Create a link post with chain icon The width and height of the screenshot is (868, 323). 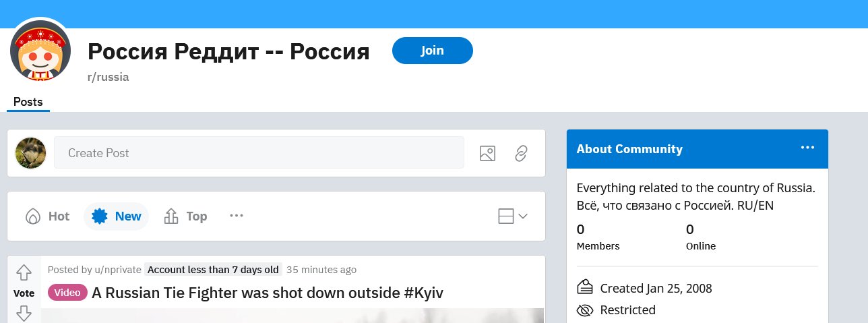(521, 153)
